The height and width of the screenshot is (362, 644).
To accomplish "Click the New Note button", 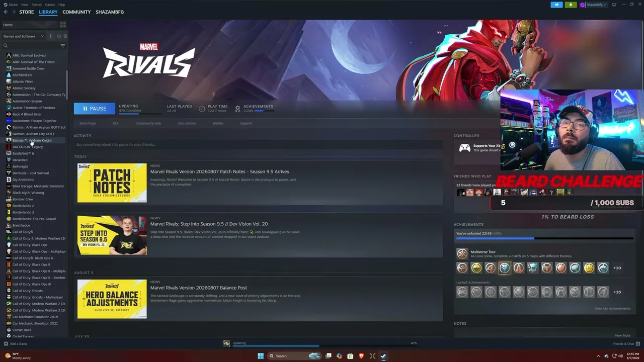I will [622, 335].
